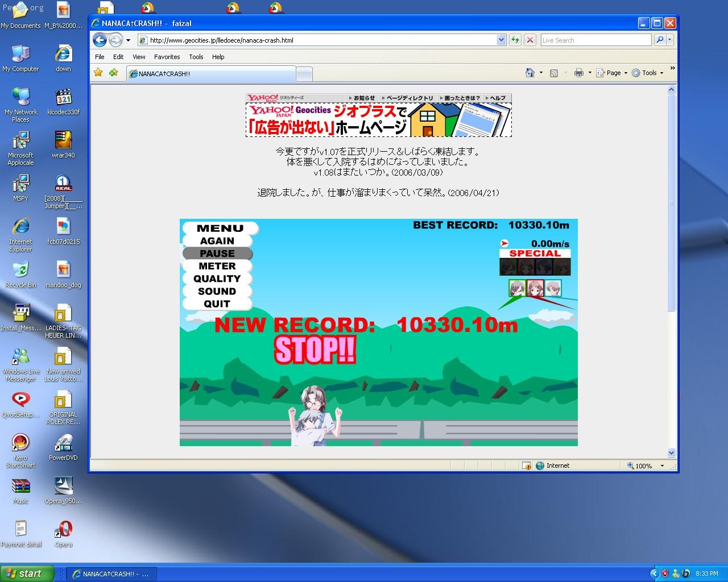
Task: Open PowerDVD desktop icon
Action: pos(63,447)
